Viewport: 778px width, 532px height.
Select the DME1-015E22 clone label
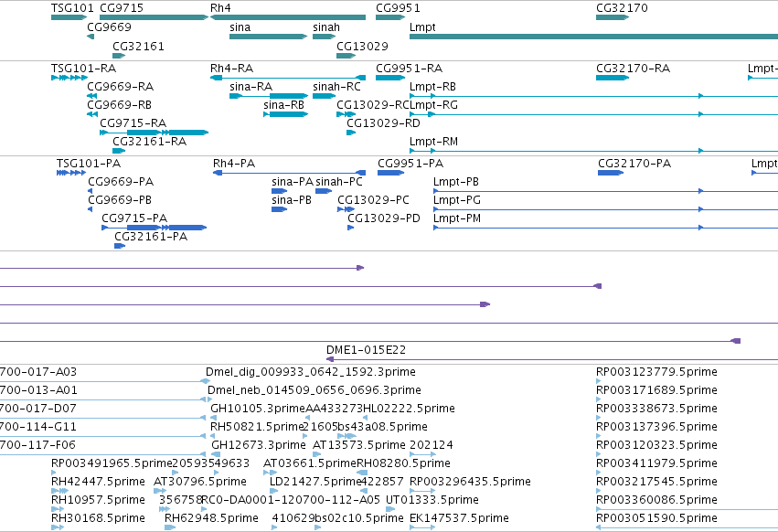[x=367, y=350]
